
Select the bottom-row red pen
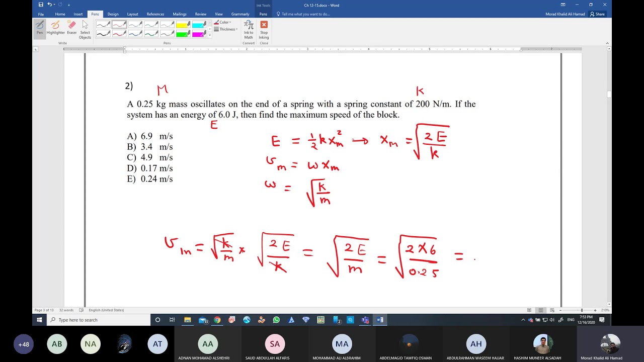coord(119,34)
